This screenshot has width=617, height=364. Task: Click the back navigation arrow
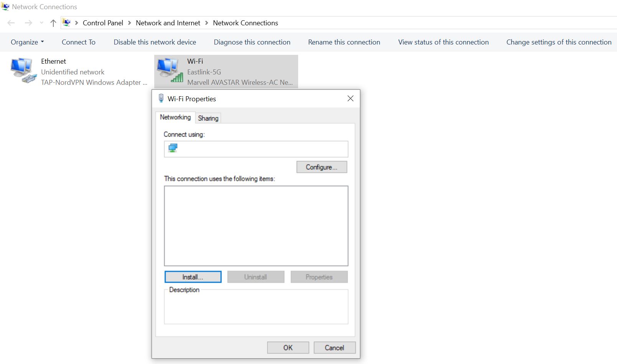(x=11, y=23)
